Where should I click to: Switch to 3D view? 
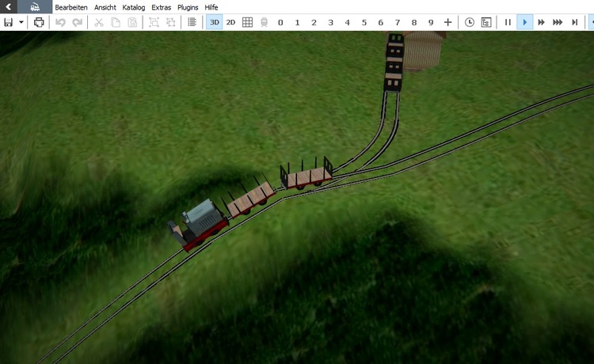click(x=215, y=22)
